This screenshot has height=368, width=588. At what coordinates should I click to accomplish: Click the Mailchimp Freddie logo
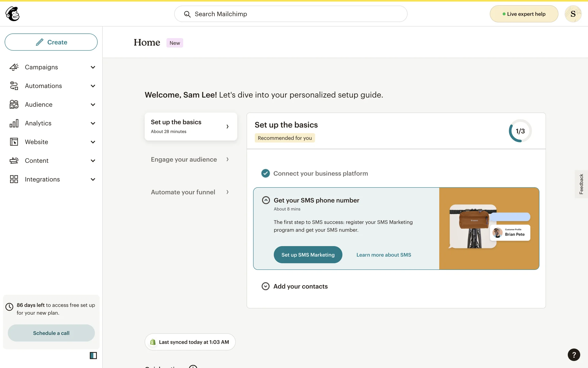tap(13, 14)
